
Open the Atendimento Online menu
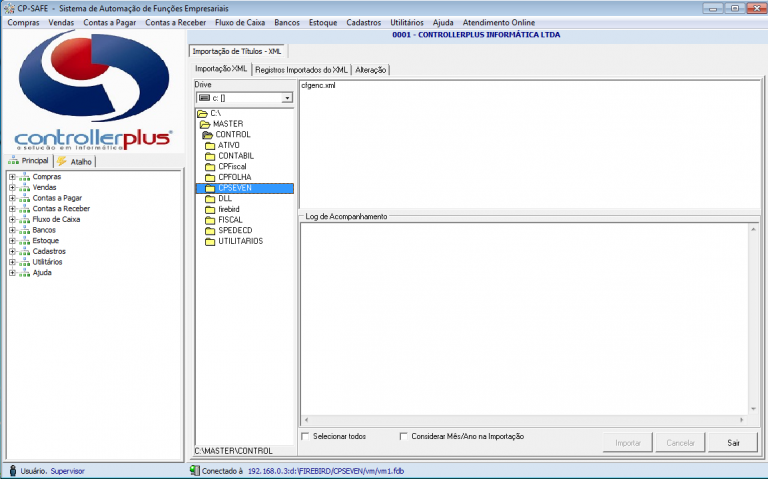pos(499,23)
